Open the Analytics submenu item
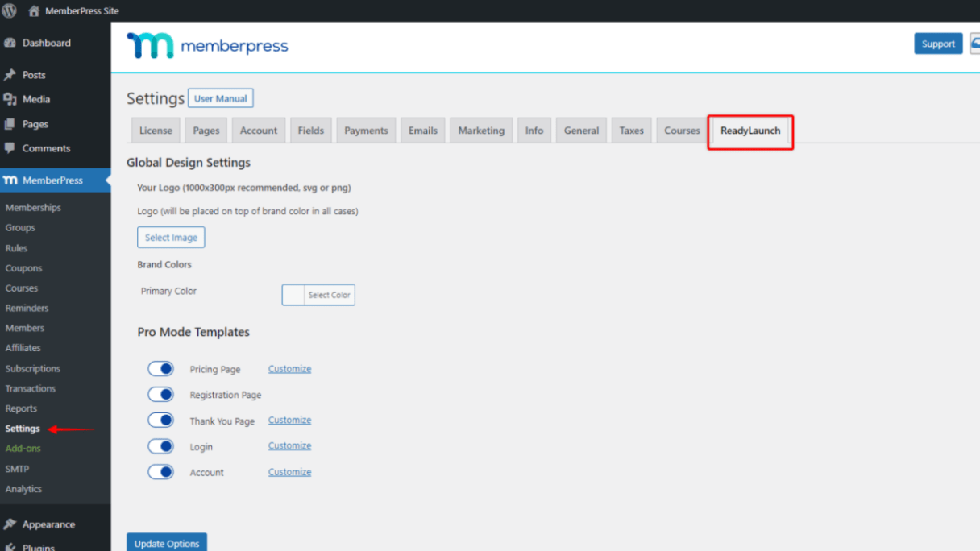980x551 pixels. (x=23, y=489)
